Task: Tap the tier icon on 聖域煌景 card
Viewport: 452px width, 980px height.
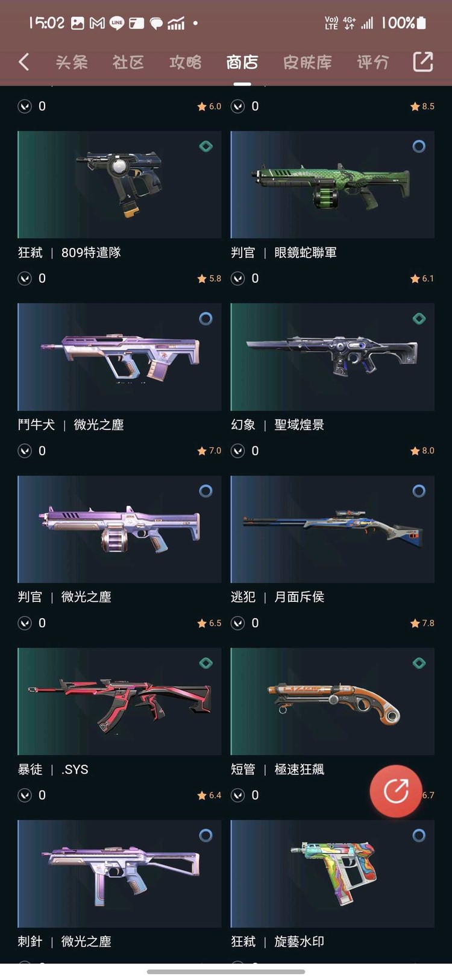Action: click(419, 318)
